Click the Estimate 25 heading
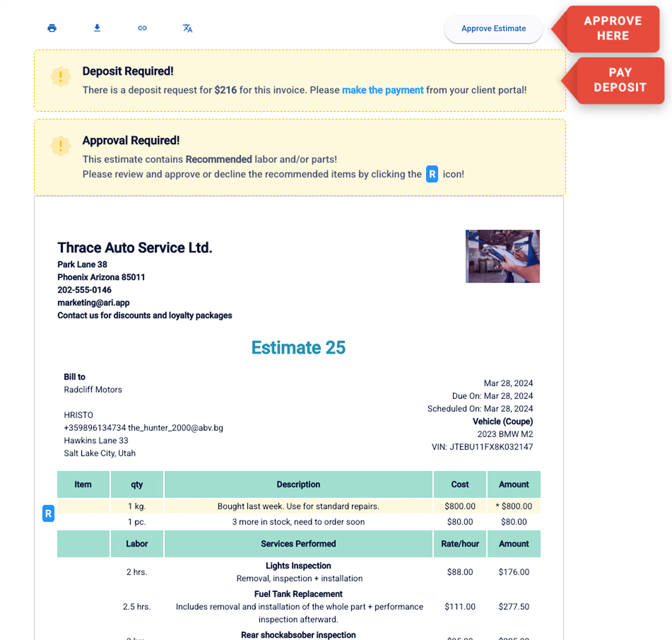Viewport: 672px width, 640px height. [x=298, y=347]
